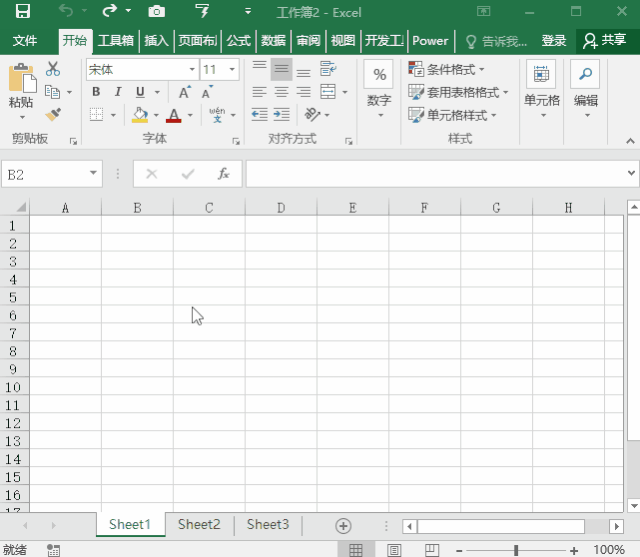Click the macro record icon in status bar
This screenshot has width=640, height=557.
coord(53,550)
